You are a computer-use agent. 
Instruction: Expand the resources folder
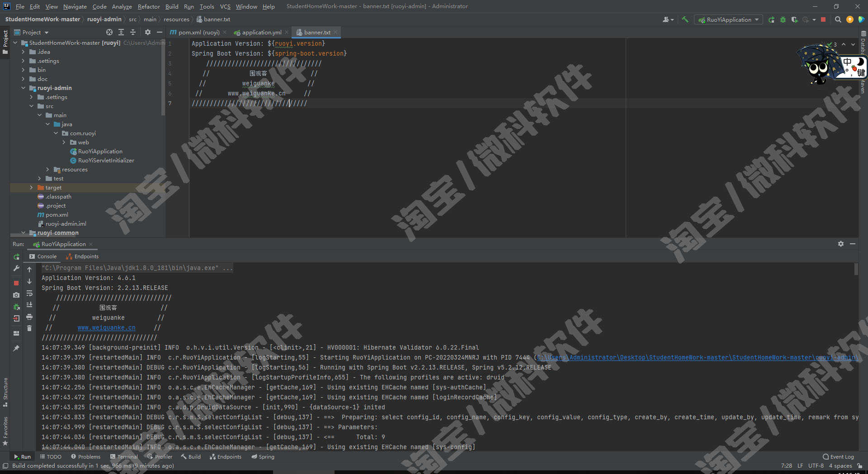[47, 170]
